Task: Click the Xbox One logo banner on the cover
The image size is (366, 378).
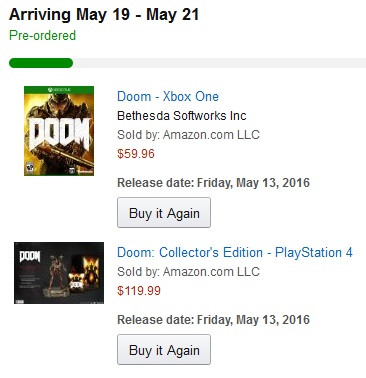Action: [59, 90]
